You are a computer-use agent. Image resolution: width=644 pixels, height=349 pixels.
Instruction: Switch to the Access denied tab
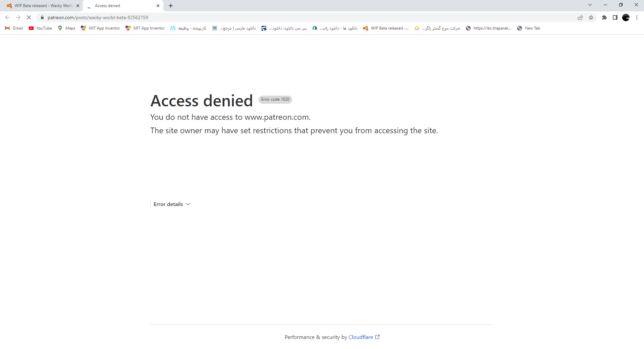122,6
